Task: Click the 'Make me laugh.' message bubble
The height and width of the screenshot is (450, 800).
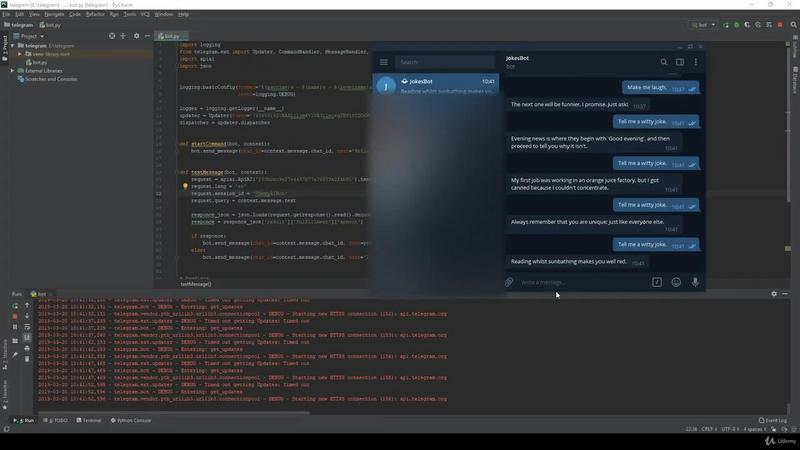Action: click(x=660, y=88)
